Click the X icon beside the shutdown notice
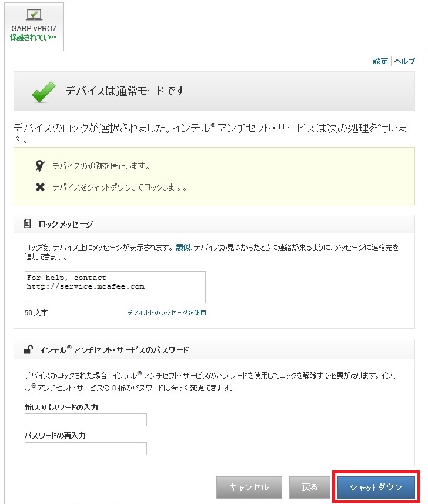 pyautogui.click(x=40, y=188)
